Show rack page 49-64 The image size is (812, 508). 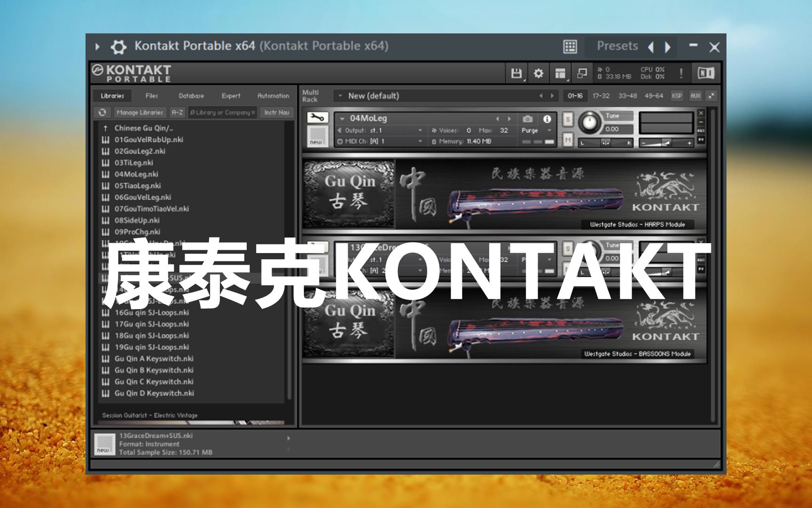(x=654, y=95)
